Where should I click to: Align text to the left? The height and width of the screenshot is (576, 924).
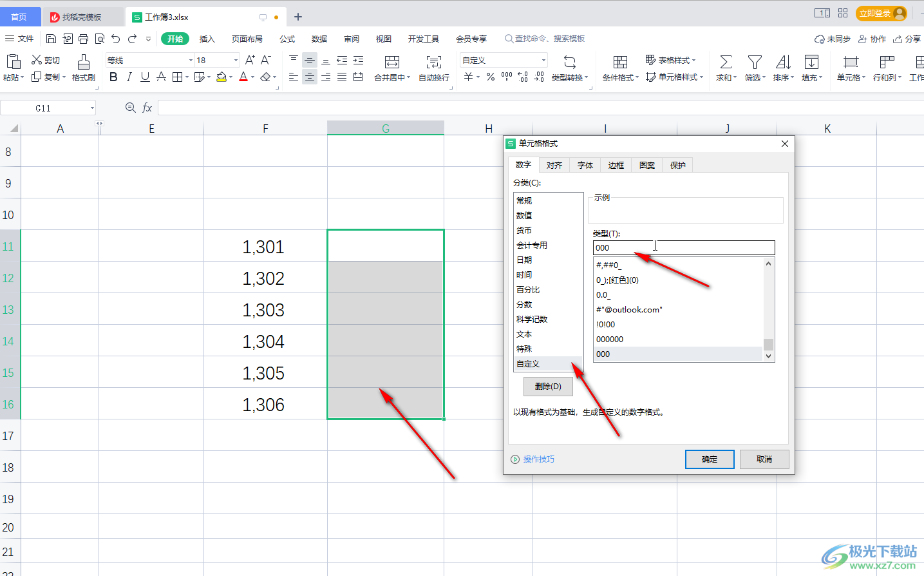[x=294, y=77]
